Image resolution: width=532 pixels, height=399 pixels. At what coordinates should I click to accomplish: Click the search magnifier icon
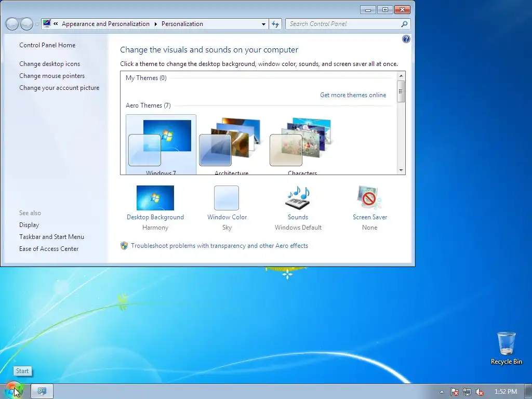click(404, 24)
